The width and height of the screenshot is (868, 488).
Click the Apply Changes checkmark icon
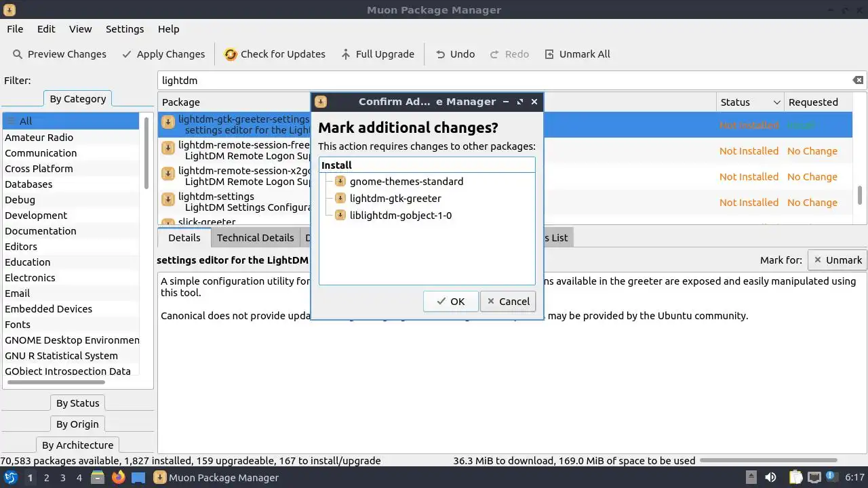127,54
